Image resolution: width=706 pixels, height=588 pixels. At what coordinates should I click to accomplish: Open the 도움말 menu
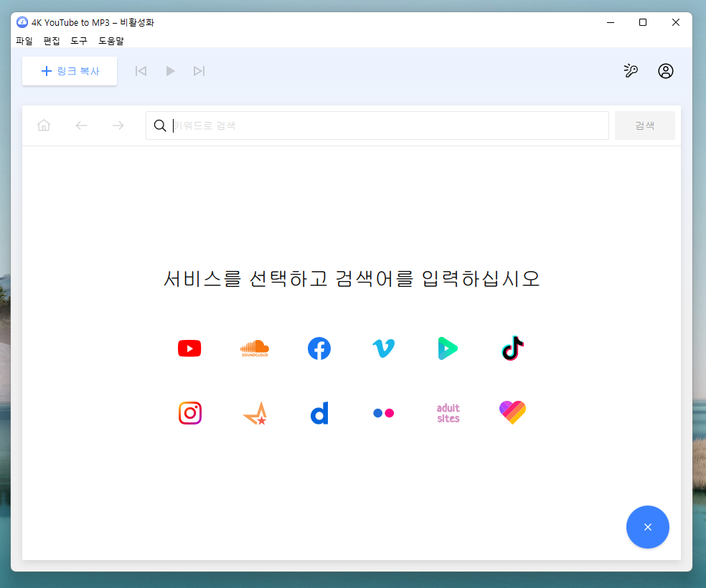click(x=110, y=41)
